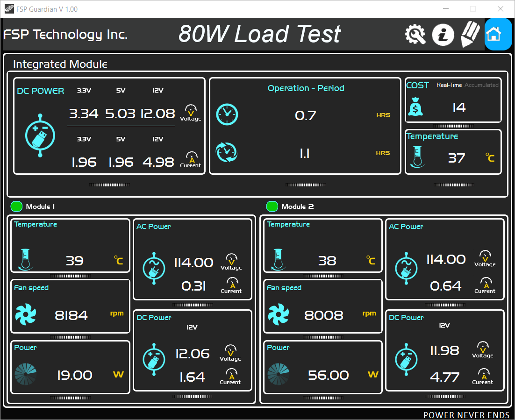Click Module 2 AC Power plug icon

point(406,268)
